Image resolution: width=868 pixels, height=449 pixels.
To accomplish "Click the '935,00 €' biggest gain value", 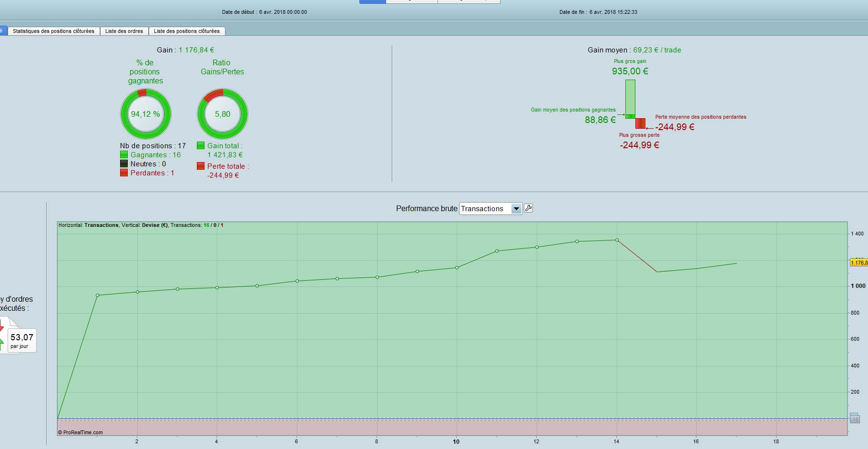I will click(630, 71).
